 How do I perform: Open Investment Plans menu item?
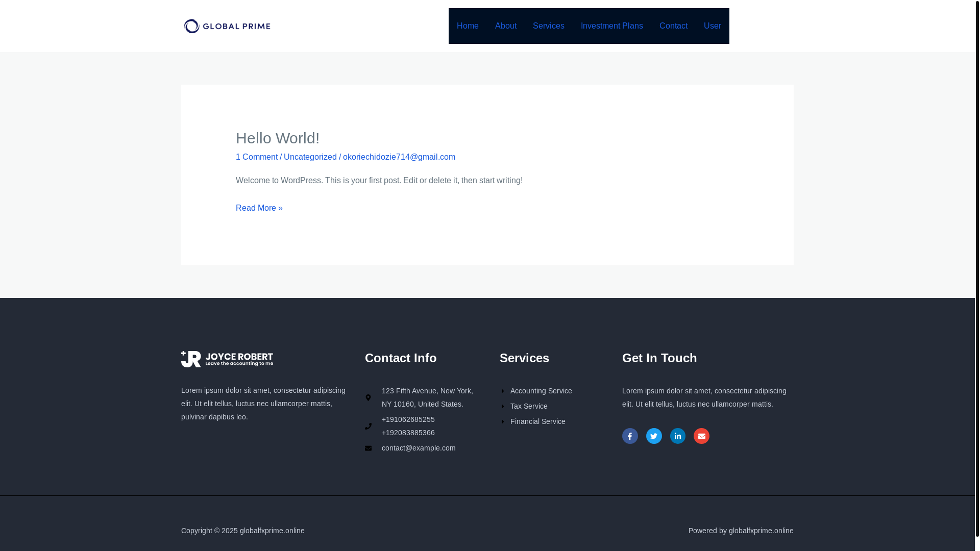(x=612, y=26)
